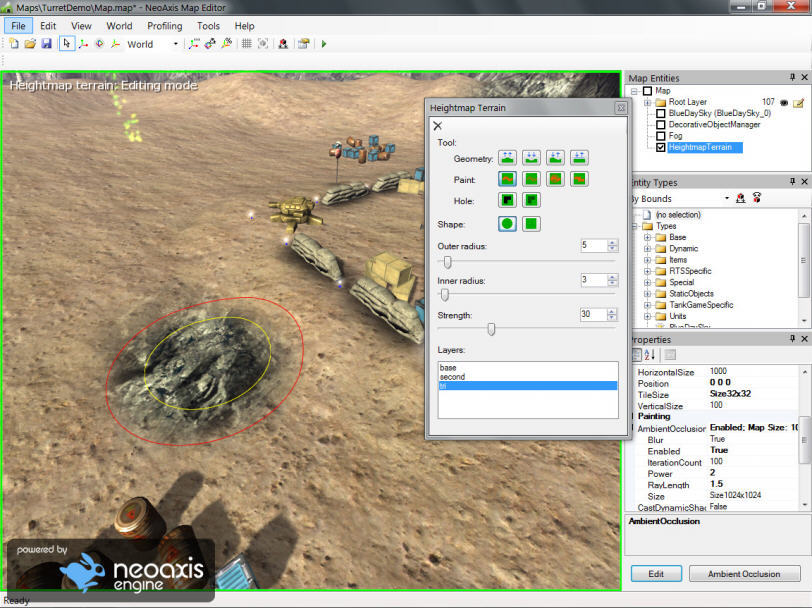Click the Ambient Occlusion button
Viewport: 812px width, 608px height.
(744, 574)
